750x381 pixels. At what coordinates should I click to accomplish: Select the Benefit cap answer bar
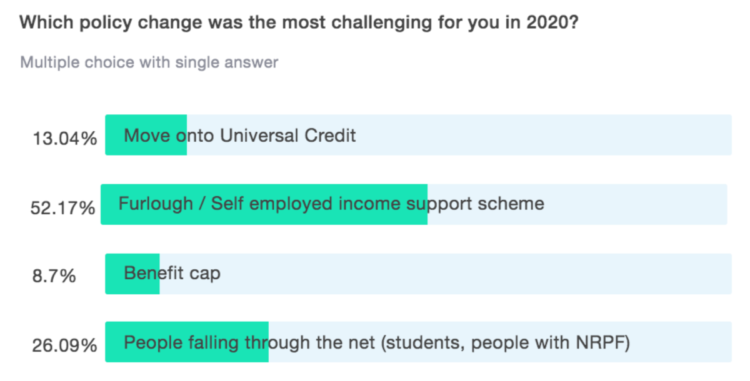pos(419,273)
